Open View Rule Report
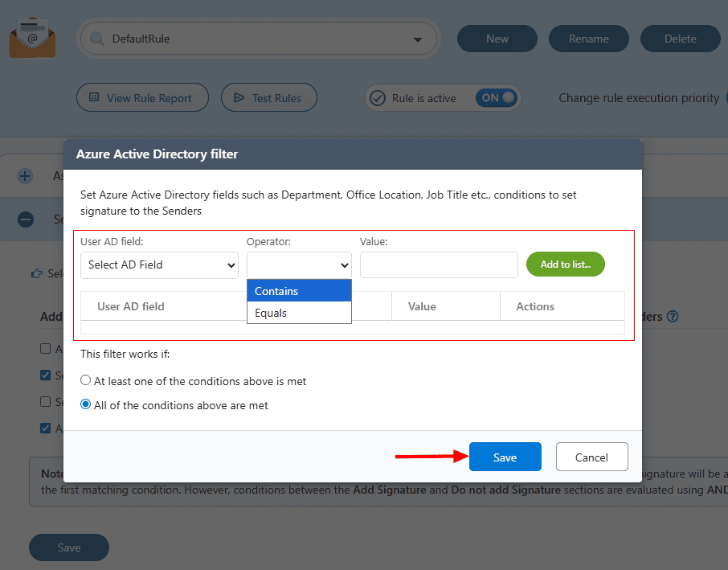This screenshot has width=728, height=570. tap(142, 98)
